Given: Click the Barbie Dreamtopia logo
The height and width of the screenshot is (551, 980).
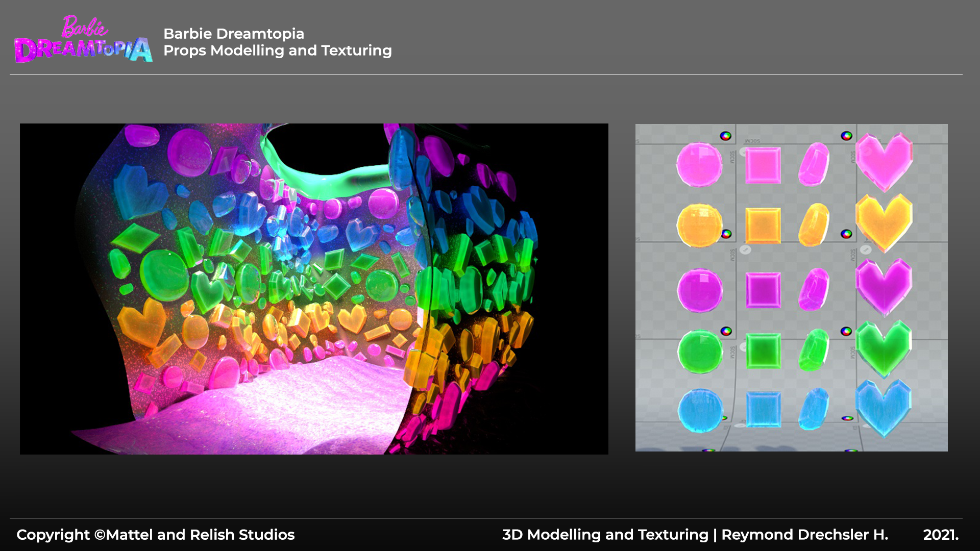Looking at the screenshot, I should pos(83,40).
